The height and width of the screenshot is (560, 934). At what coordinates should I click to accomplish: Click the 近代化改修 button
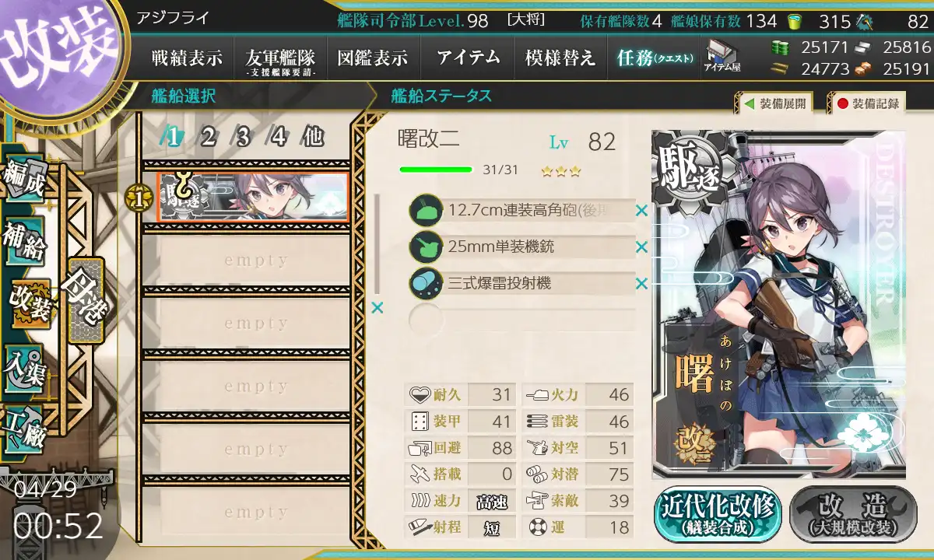tap(718, 514)
